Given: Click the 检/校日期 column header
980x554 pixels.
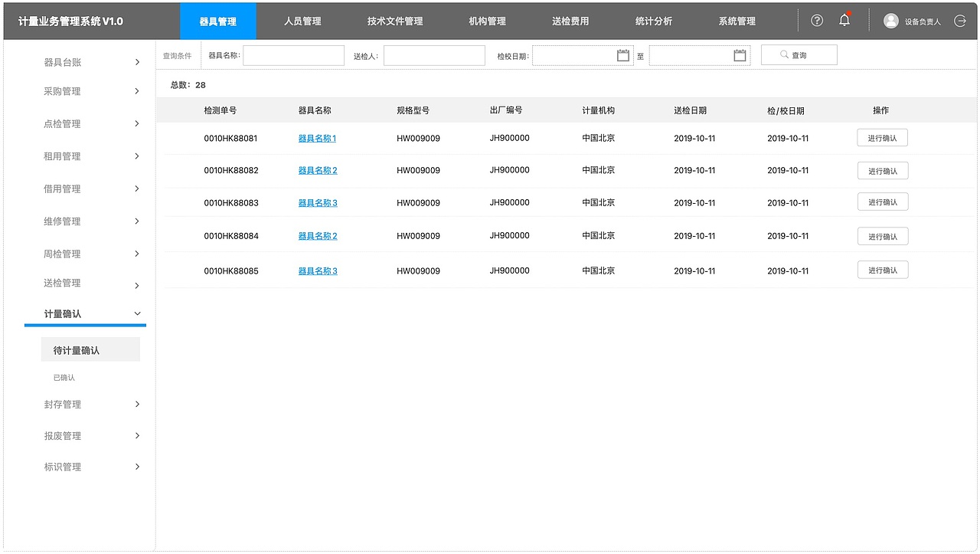Looking at the screenshot, I should coord(786,110).
